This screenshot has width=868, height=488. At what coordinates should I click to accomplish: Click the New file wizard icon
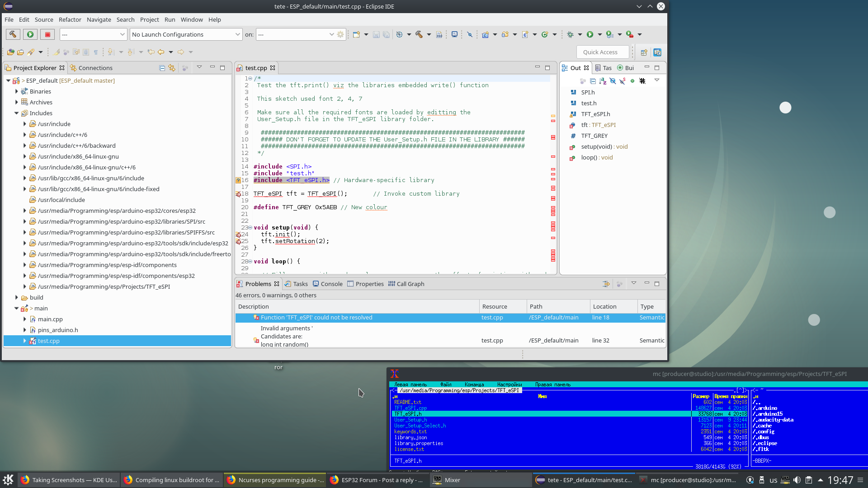pyautogui.click(x=356, y=34)
